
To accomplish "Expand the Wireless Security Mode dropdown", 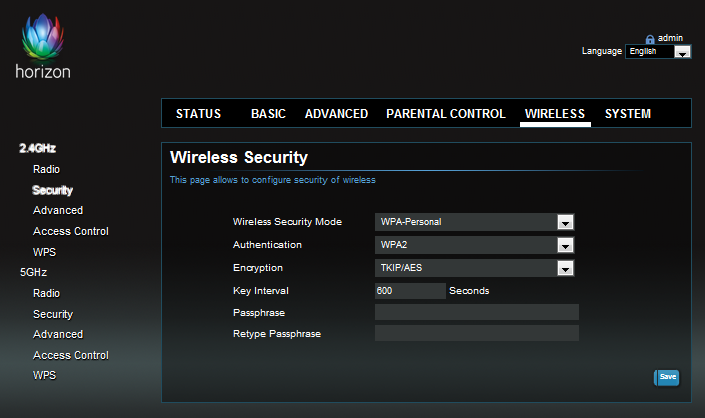I will coord(475,222).
